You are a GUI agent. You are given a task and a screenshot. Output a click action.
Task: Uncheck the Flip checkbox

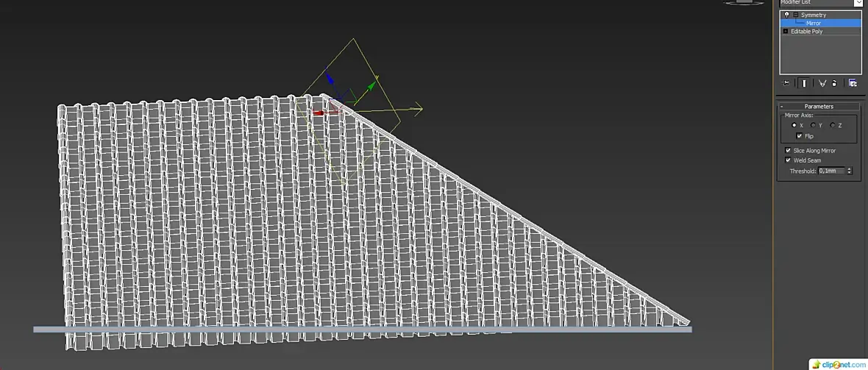(800, 136)
